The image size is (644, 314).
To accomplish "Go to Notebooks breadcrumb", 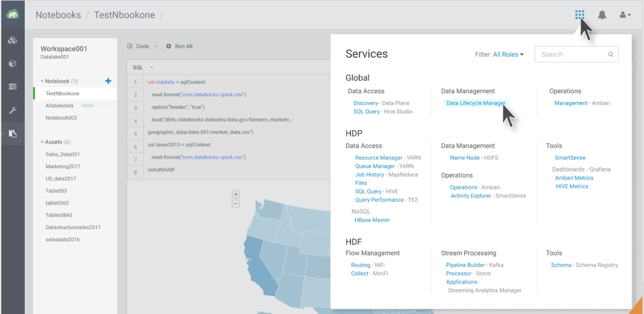I will [58, 15].
